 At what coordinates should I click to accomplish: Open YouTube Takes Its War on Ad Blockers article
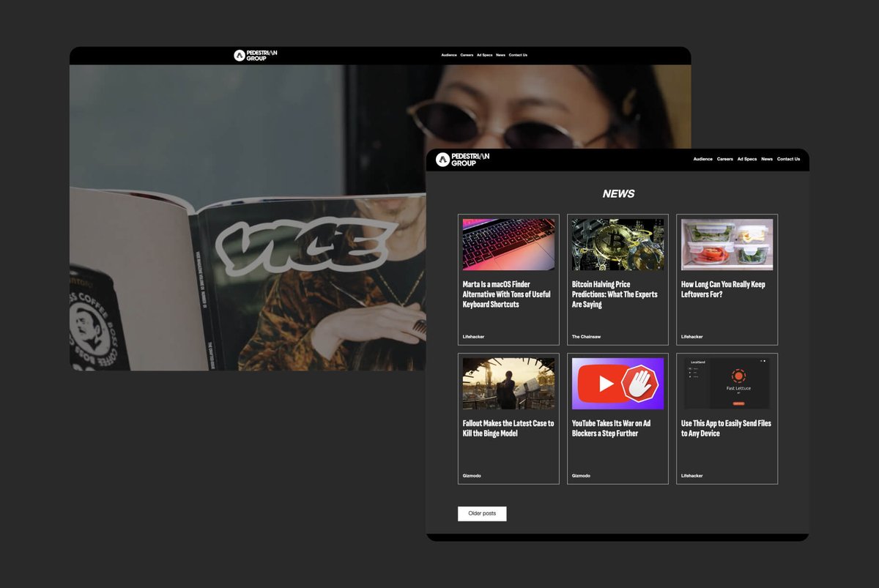pyautogui.click(x=611, y=428)
